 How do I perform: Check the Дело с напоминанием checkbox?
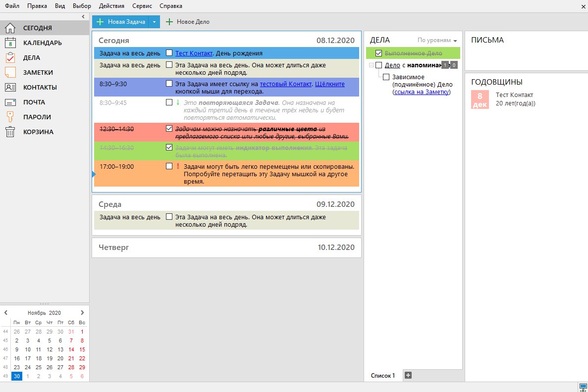[x=379, y=65]
